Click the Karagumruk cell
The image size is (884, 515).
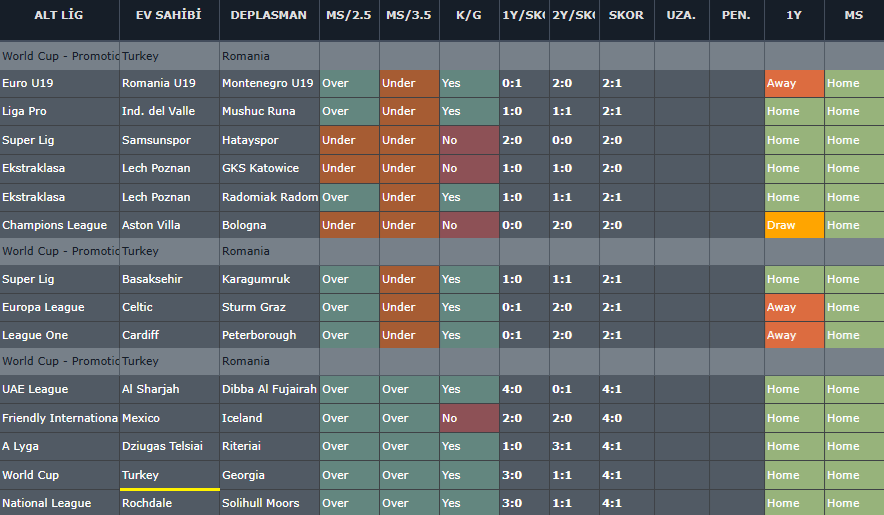pos(269,279)
